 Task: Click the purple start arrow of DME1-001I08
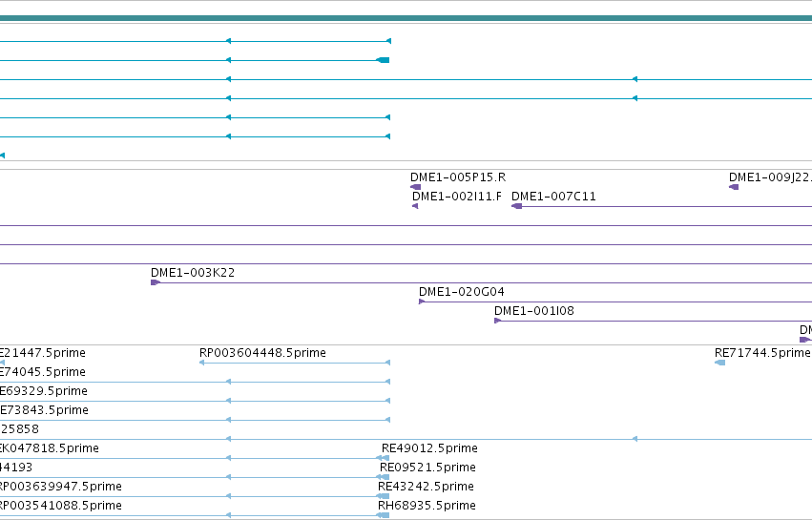[x=497, y=321]
